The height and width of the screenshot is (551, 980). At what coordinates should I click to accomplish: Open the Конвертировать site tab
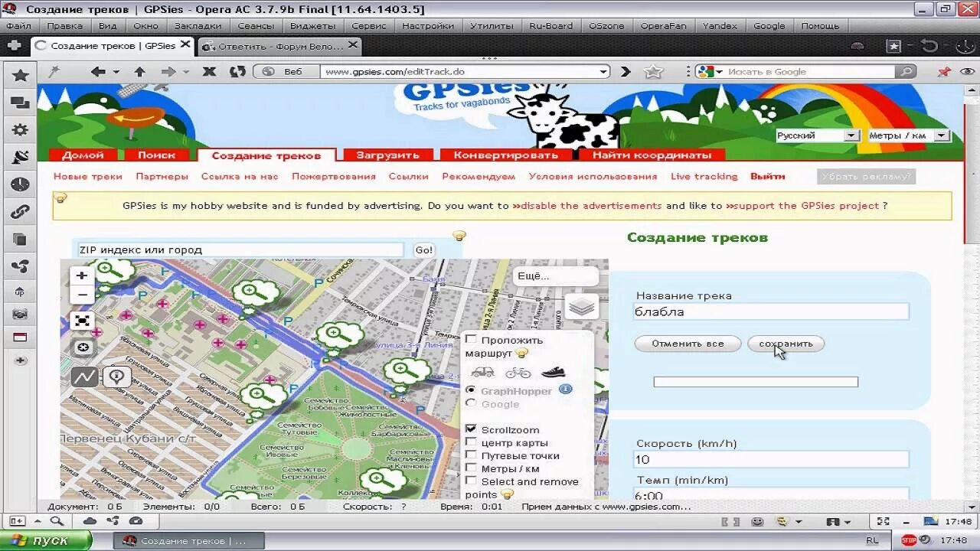pos(505,155)
